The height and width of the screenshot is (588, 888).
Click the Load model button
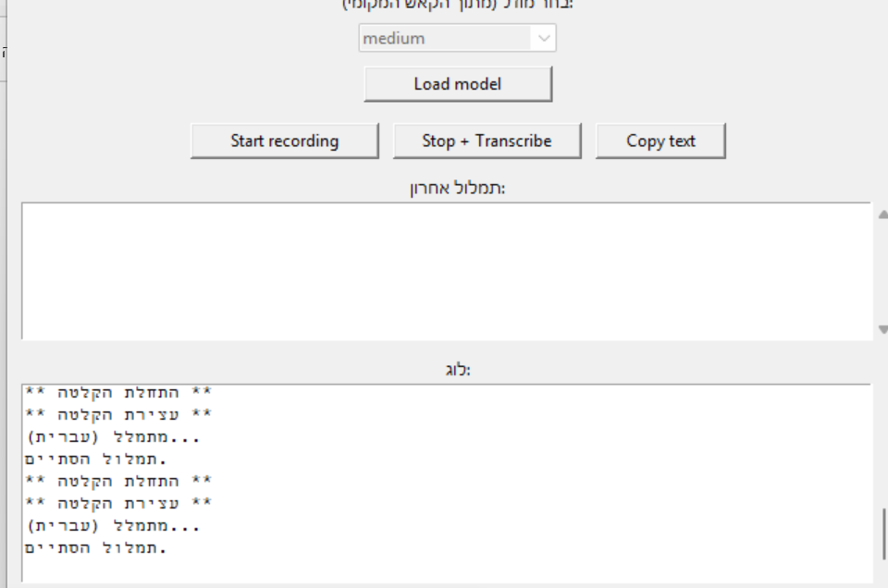click(457, 84)
